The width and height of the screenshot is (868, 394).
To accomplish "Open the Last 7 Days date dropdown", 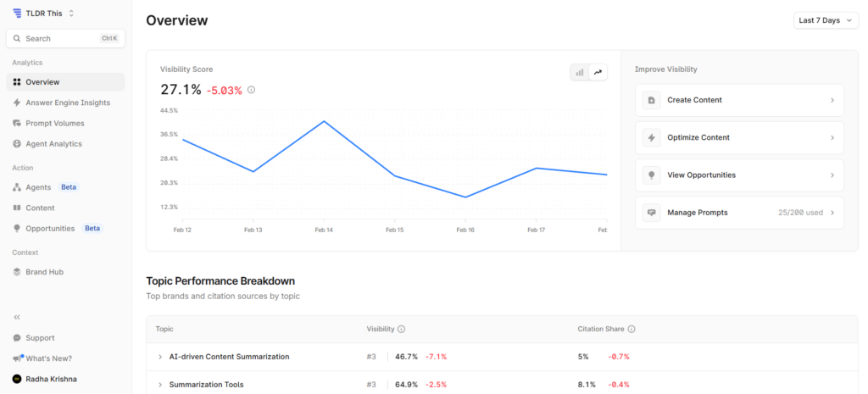I will point(826,20).
